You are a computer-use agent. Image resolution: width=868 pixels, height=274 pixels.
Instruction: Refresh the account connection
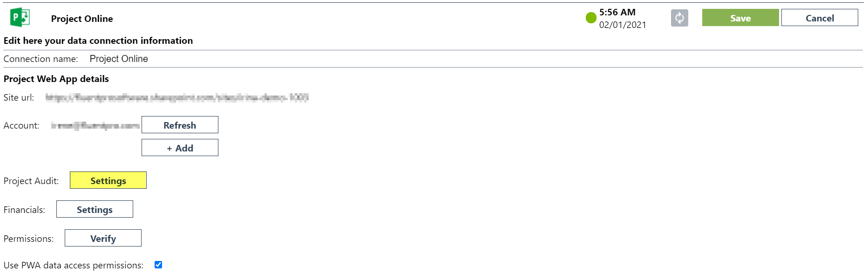180,125
